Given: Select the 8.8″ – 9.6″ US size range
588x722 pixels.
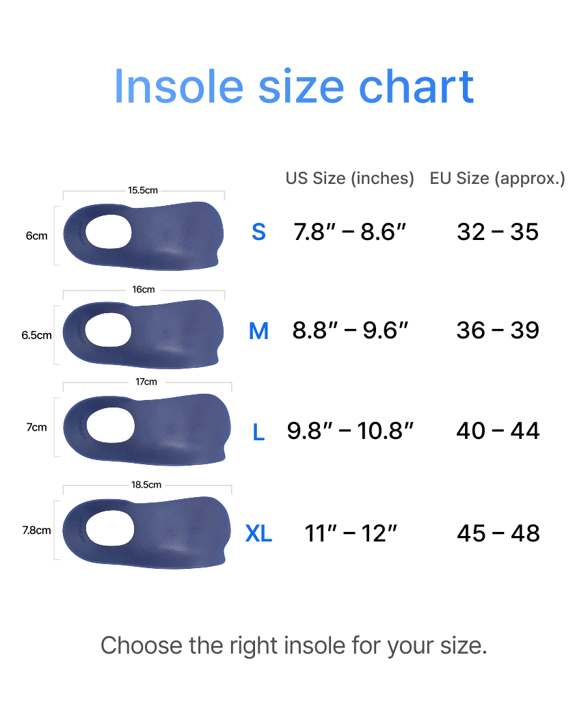Looking at the screenshot, I should tap(350, 331).
